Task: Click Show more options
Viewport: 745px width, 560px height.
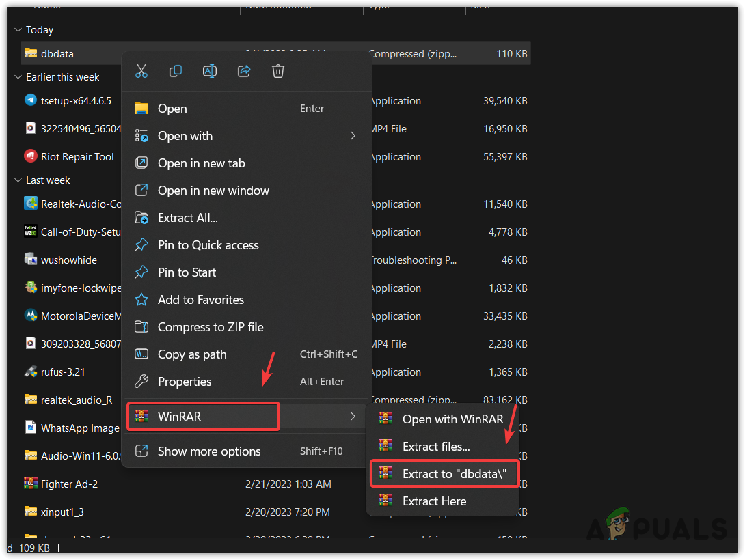Action: (x=210, y=451)
